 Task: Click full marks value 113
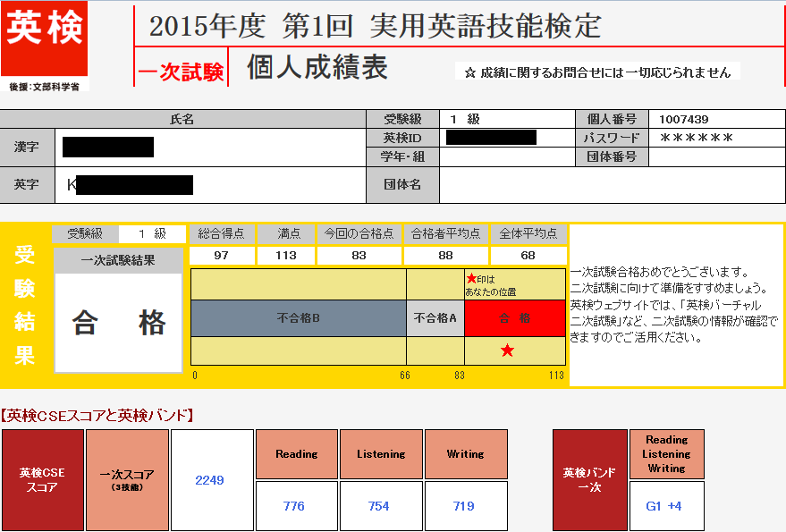point(286,255)
